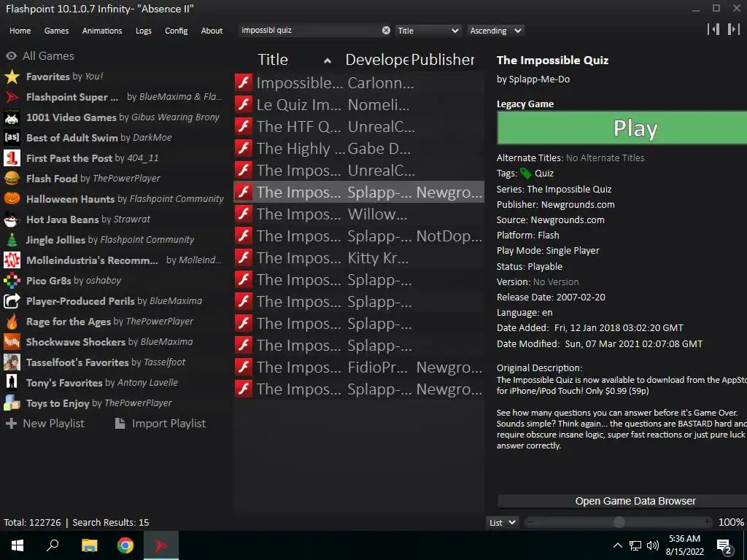This screenshot has height=560, width=747.
Task: Select the Tony's Favorites playlist icon
Action: pos(12,383)
